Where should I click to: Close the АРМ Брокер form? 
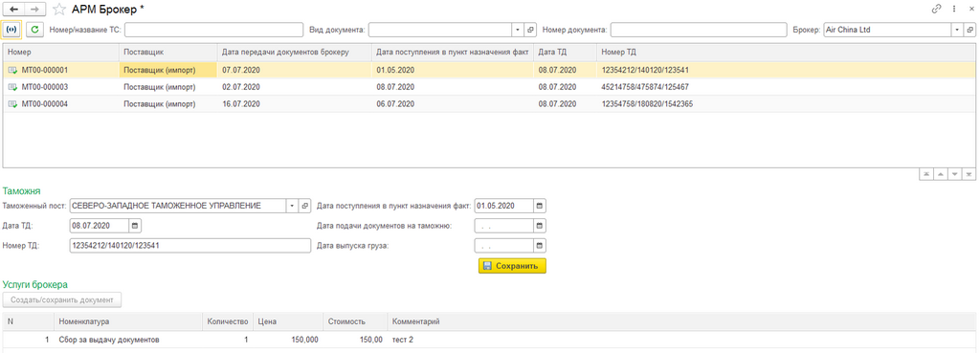971,9
